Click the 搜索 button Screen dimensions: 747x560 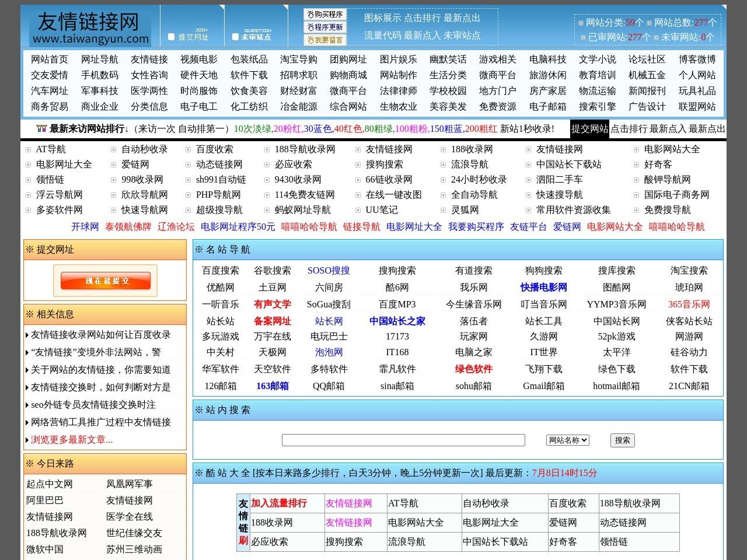pyautogui.click(x=622, y=440)
